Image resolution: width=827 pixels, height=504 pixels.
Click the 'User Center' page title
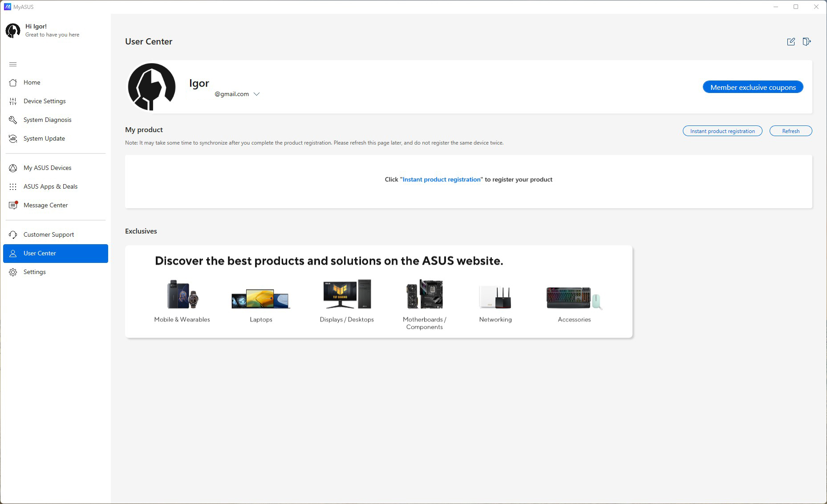tap(149, 41)
